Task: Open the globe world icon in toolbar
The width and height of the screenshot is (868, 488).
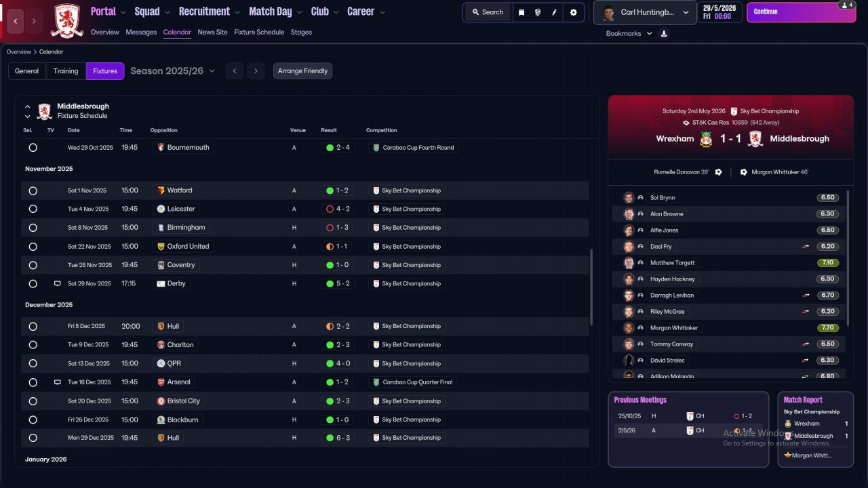Action: point(538,12)
